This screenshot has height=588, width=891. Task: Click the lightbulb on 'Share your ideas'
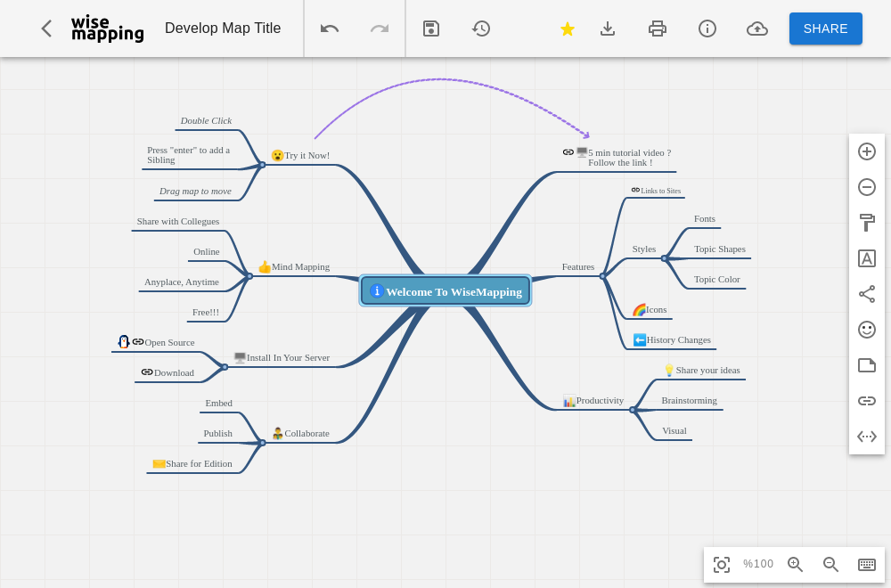click(669, 370)
